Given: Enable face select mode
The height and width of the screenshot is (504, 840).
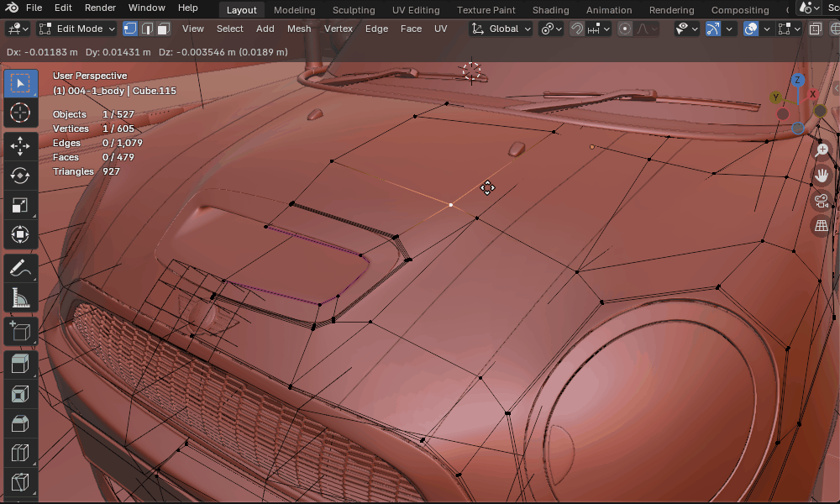Looking at the screenshot, I should click(164, 29).
